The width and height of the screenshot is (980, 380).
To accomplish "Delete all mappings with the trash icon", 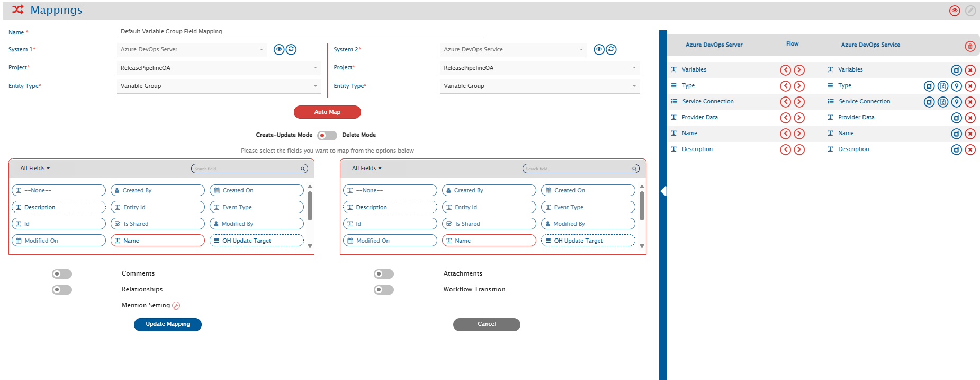I will coord(970,46).
